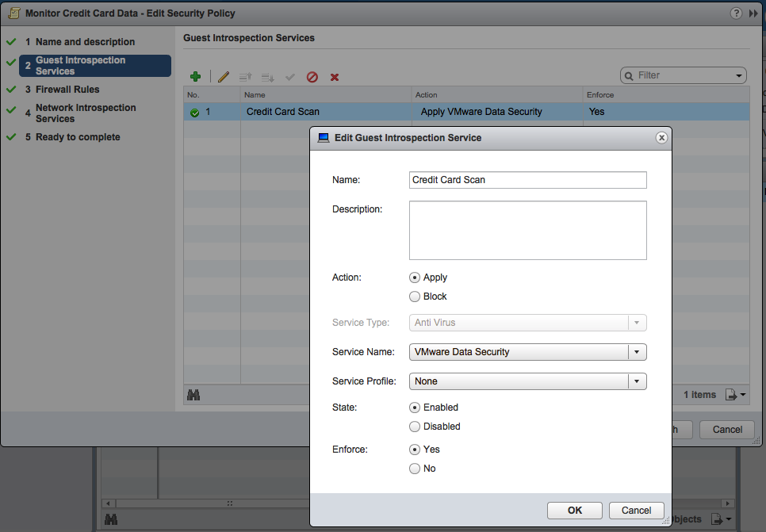
Task: Close the Edit Guest Introspection Service dialog
Action: 661,138
